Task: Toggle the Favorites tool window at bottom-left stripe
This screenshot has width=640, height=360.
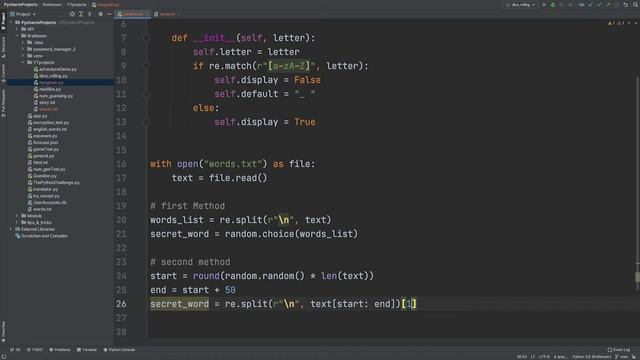Action: (3, 331)
